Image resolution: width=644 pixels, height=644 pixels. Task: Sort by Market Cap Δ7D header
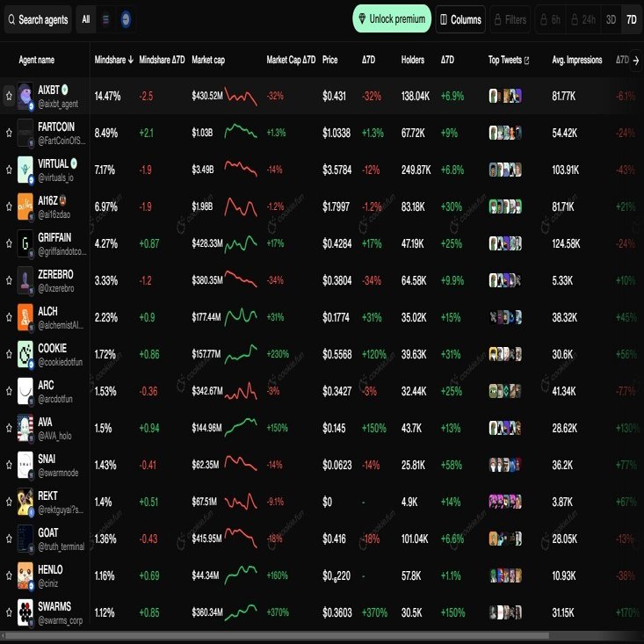point(291,60)
